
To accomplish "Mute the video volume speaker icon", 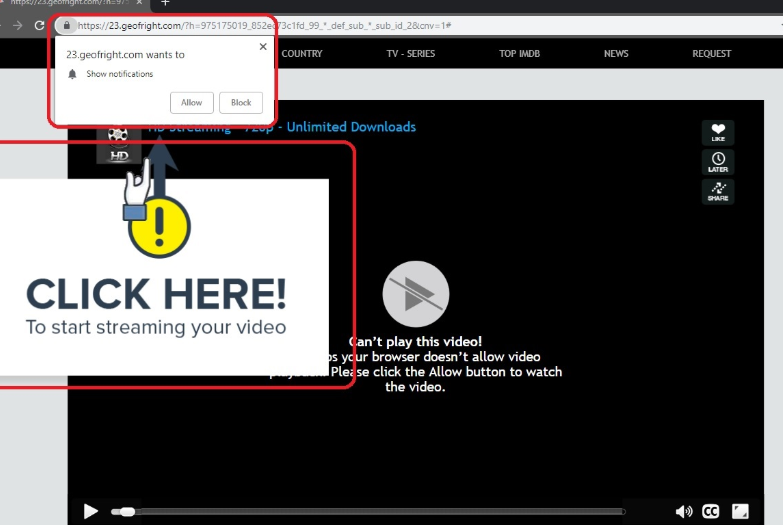I will 684,512.
